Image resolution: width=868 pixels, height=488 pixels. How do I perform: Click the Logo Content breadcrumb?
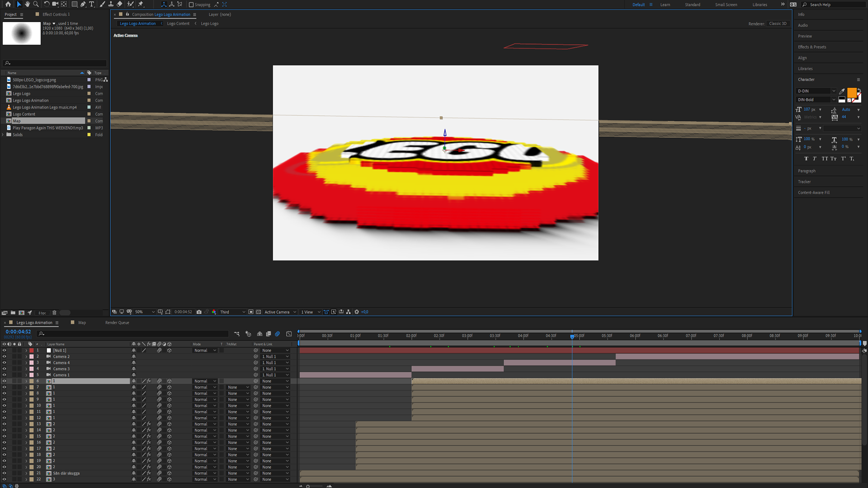pyautogui.click(x=178, y=23)
